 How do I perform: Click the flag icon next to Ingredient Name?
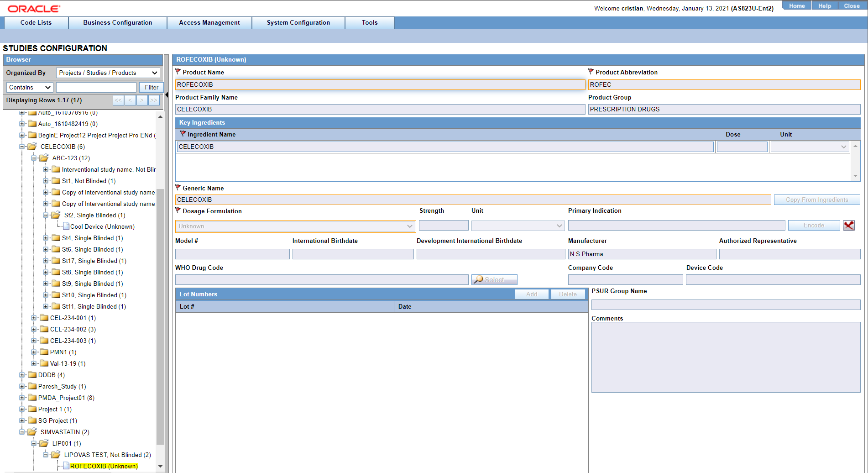click(183, 134)
